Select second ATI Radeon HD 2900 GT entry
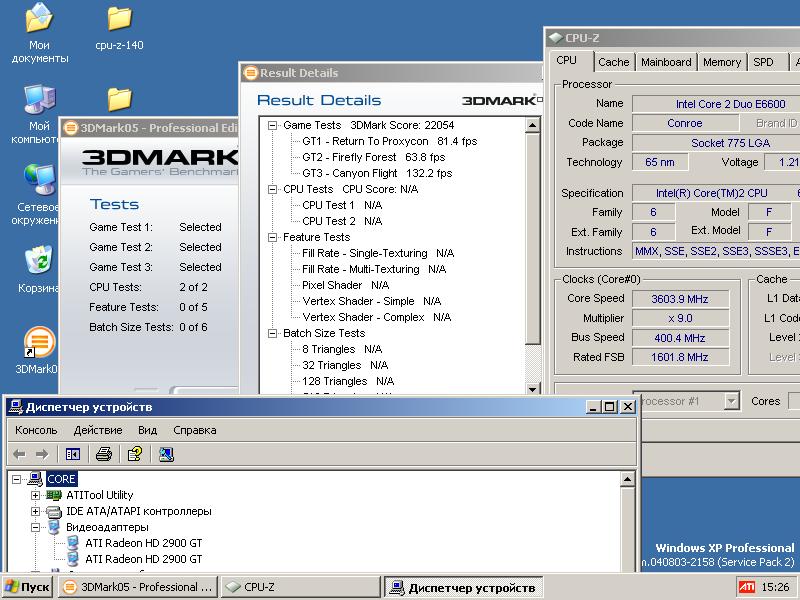This screenshot has width=800, height=600. point(143,559)
